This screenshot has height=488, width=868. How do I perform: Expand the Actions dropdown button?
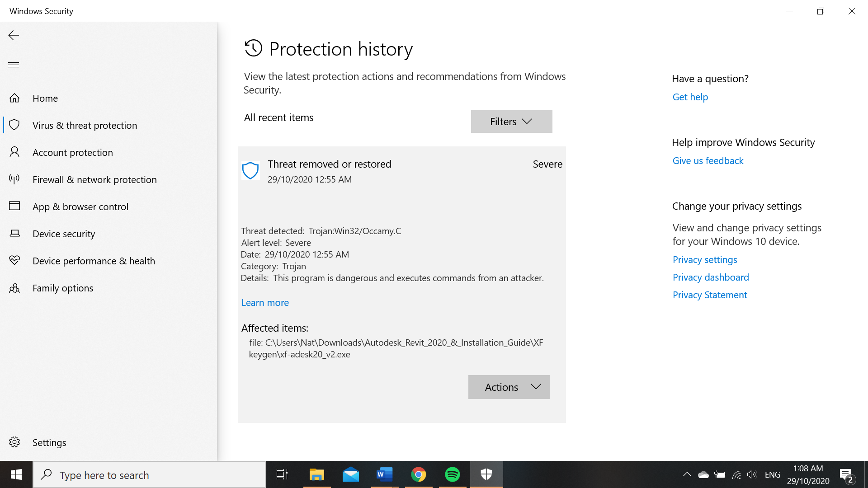coord(509,387)
